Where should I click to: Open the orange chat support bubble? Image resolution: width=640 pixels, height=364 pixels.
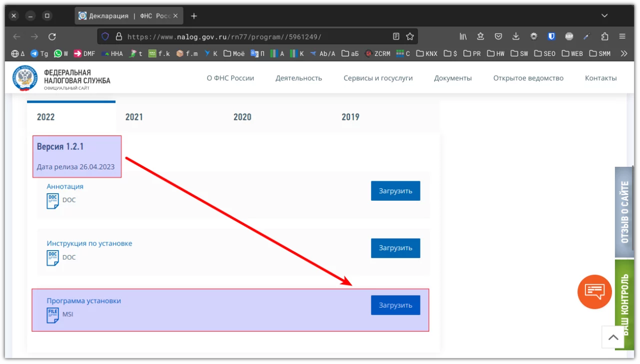594,292
